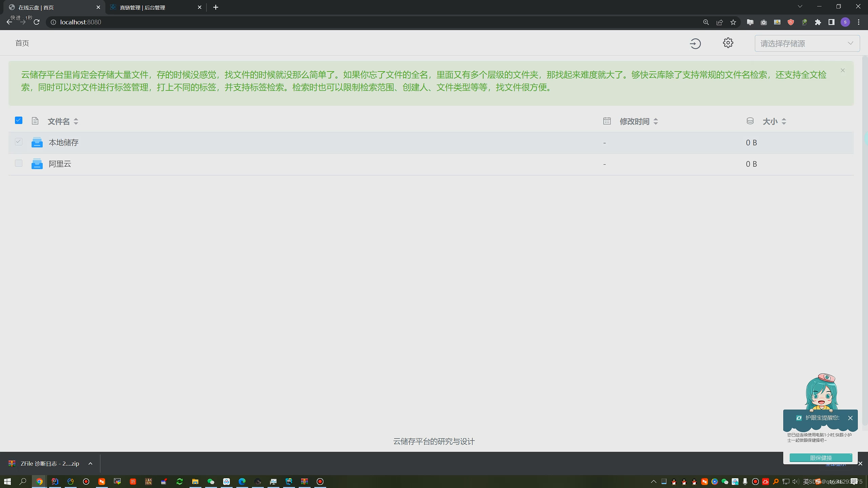Open the login icon in the header
Image resolution: width=868 pixels, height=488 pixels.
695,43
